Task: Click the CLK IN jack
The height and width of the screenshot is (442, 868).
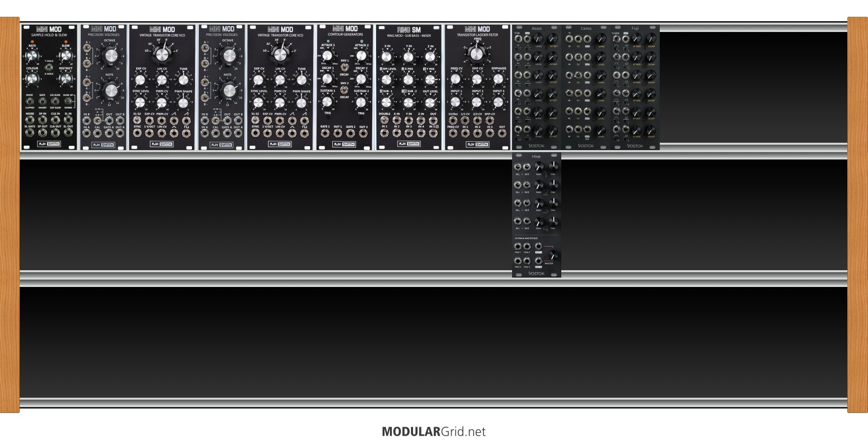Action: tap(55, 120)
